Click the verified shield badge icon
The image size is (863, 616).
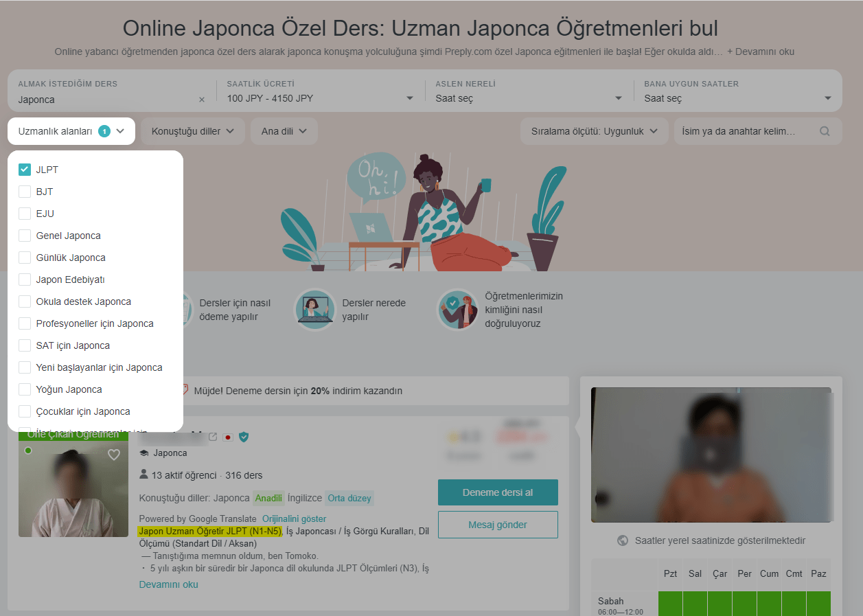point(244,437)
